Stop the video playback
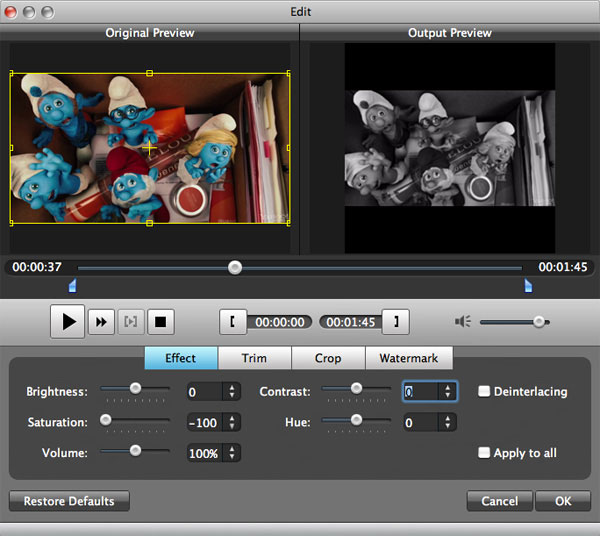The height and width of the screenshot is (536, 600). [x=160, y=322]
